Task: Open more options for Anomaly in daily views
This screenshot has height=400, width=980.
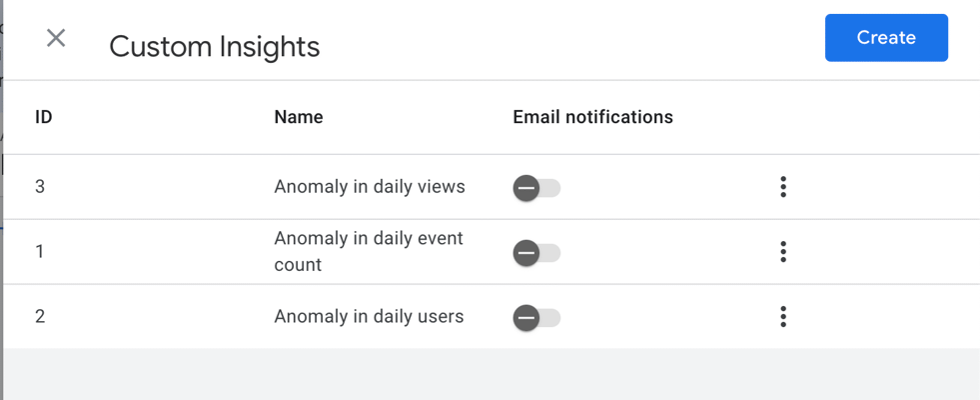Action: click(x=783, y=187)
